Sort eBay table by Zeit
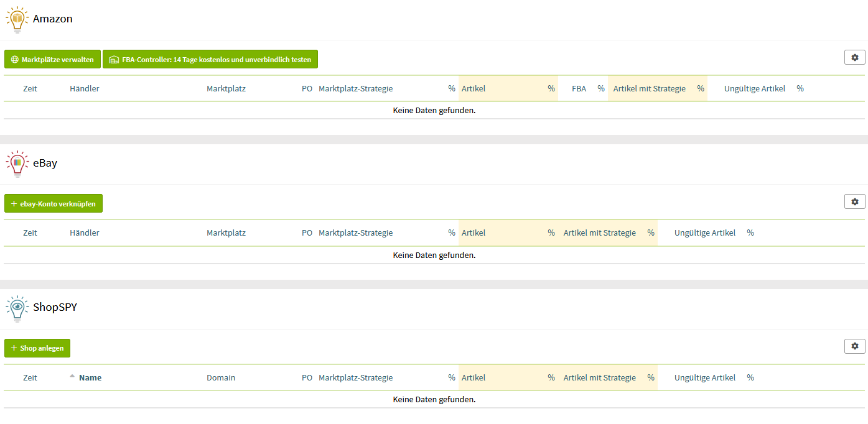868x424 pixels. coord(30,233)
